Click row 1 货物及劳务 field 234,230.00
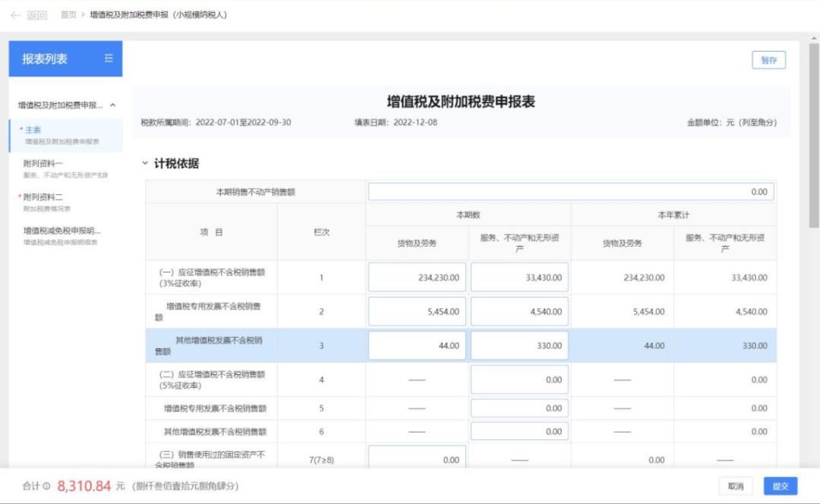The height and width of the screenshot is (504, 820). [x=417, y=278]
